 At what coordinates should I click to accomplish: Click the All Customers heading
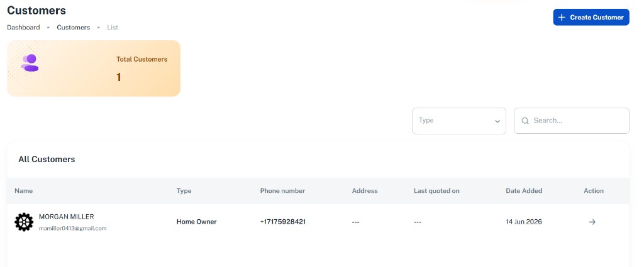click(47, 159)
